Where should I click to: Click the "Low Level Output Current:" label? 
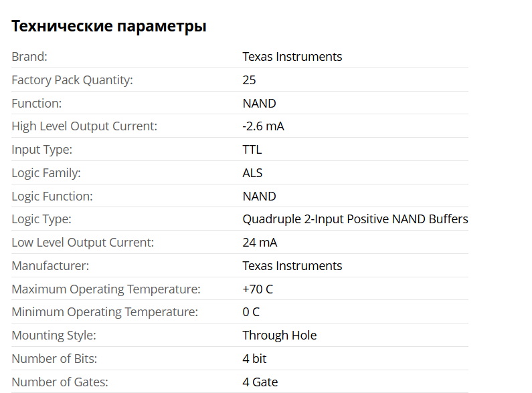82,243
